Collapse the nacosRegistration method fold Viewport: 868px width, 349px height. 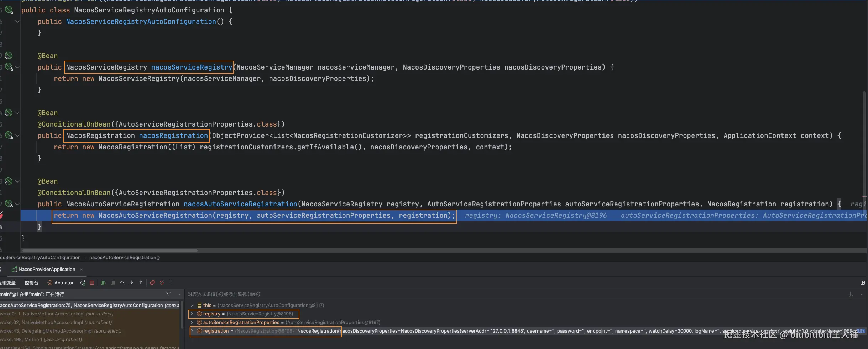[17, 135]
